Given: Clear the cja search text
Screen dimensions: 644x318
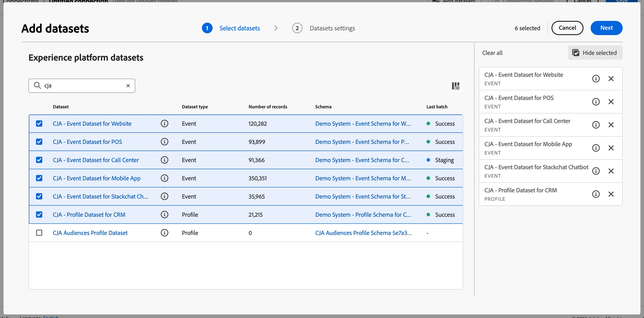Looking at the screenshot, I should [x=128, y=86].
